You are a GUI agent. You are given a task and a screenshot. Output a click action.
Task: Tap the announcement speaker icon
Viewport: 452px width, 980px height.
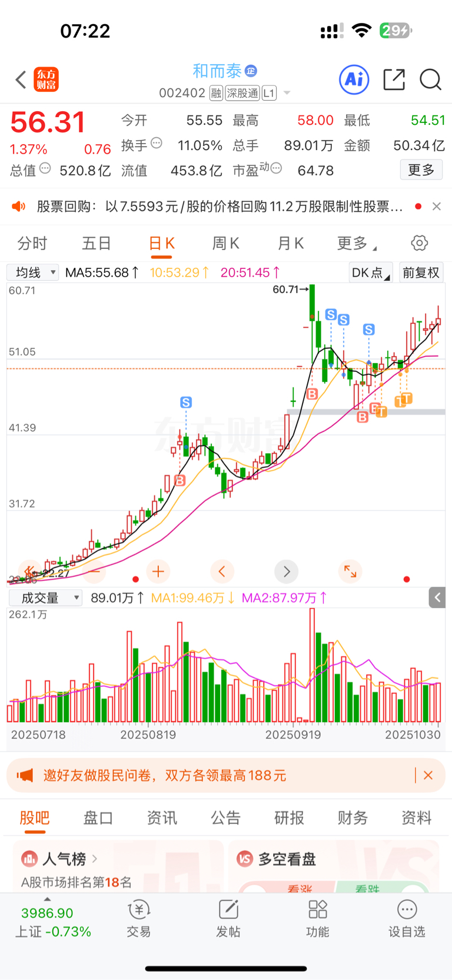click(x=19, y=206)
